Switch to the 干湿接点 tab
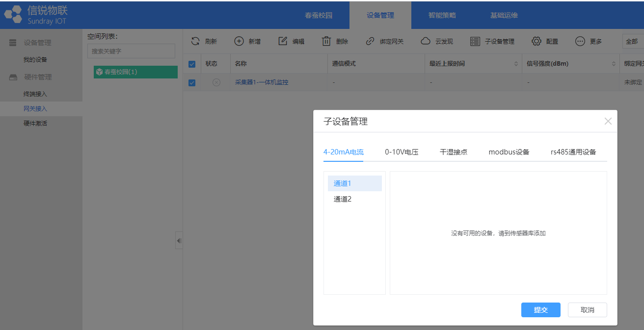This screenshot has height=330, width=644. tap(454, 152)
